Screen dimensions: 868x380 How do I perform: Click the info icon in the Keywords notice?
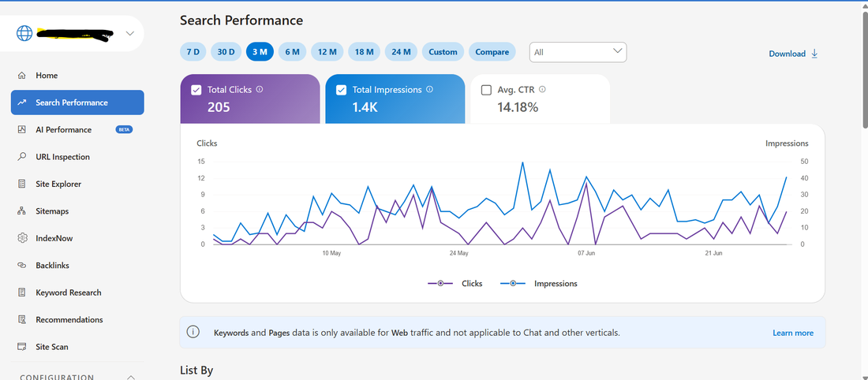coord(193,332)
